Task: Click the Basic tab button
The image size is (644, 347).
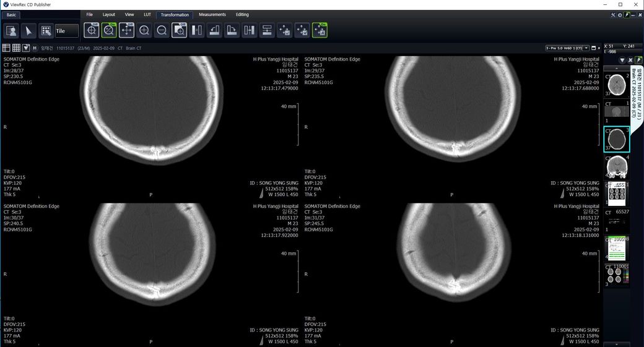Action: 12,14
